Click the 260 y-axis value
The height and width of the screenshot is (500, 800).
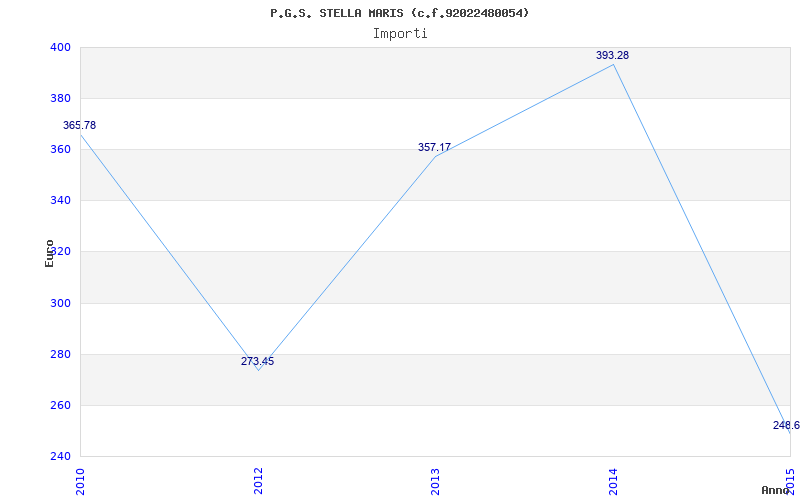[x=60, y=406]
